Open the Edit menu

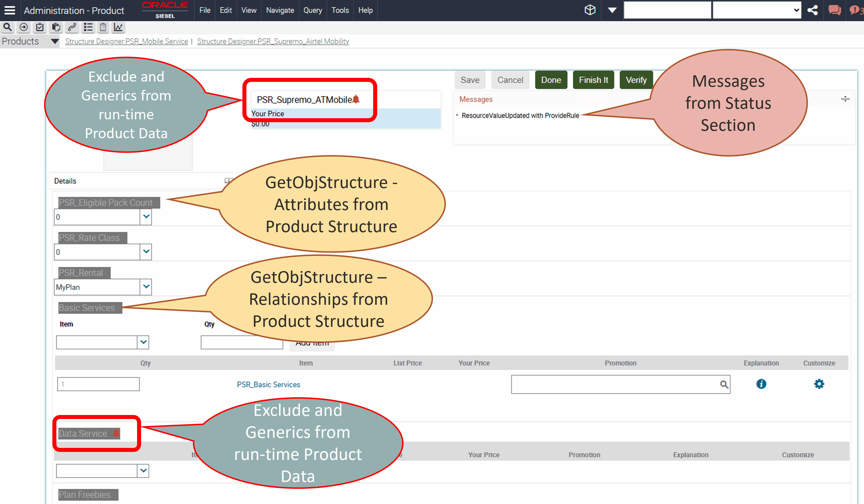click(x=226, y=10)
